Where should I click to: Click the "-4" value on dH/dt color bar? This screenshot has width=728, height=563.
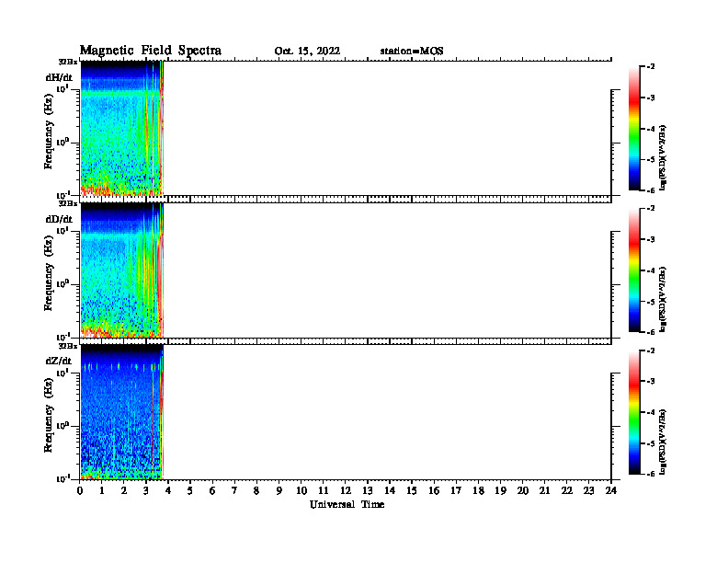point(651,129)
